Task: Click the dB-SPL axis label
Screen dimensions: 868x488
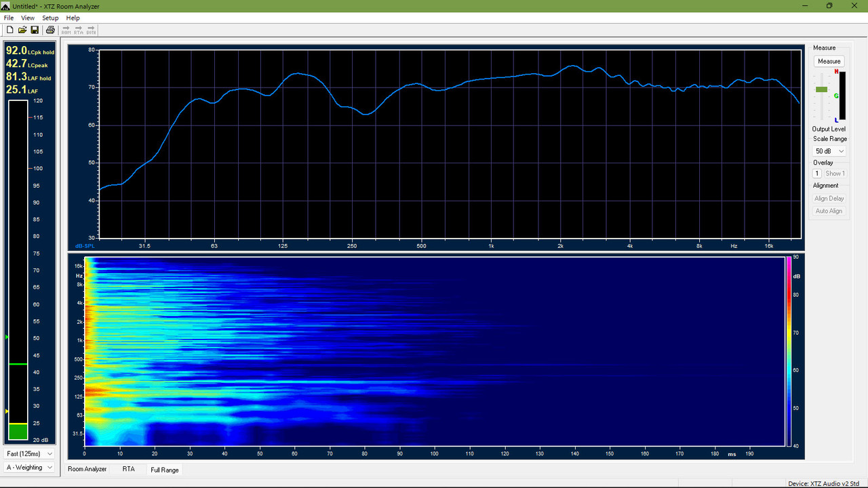Action: point(85,245)
